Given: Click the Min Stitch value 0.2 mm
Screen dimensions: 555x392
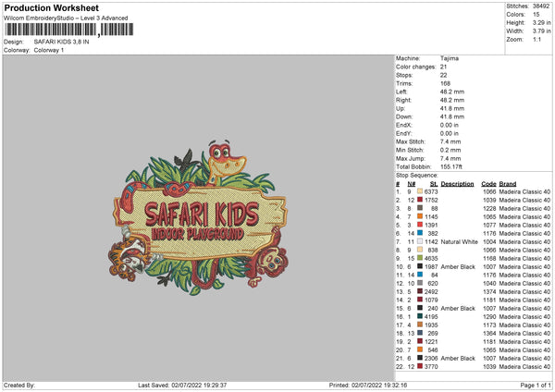Looking at the screenshot, I should click(450, 150).
